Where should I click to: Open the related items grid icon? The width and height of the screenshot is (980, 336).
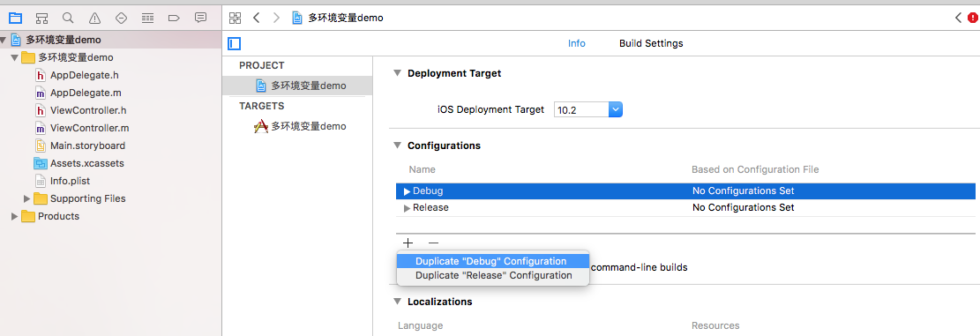(x=235, y=18)
